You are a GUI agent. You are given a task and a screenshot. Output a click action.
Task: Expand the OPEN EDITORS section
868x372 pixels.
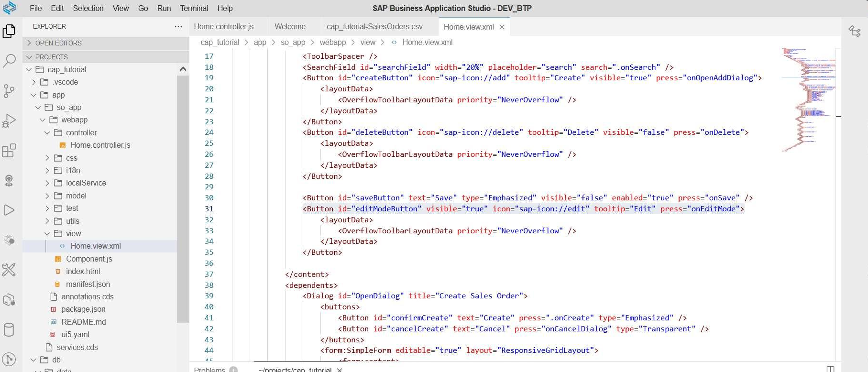point(58,43)
